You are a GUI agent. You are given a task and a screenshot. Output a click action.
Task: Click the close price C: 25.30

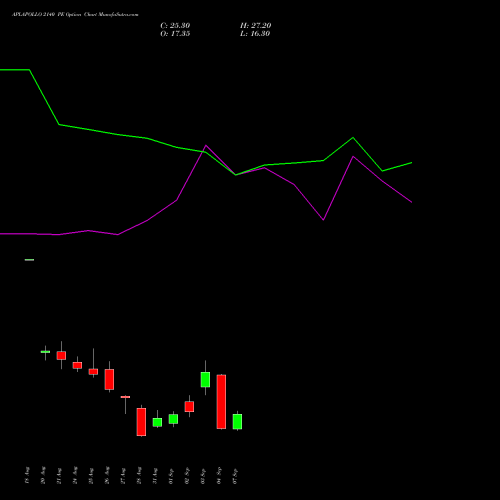coord(175,26)
